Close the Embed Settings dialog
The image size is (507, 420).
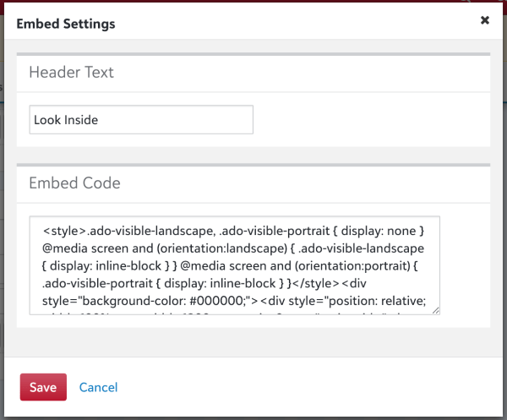(485, 21)
